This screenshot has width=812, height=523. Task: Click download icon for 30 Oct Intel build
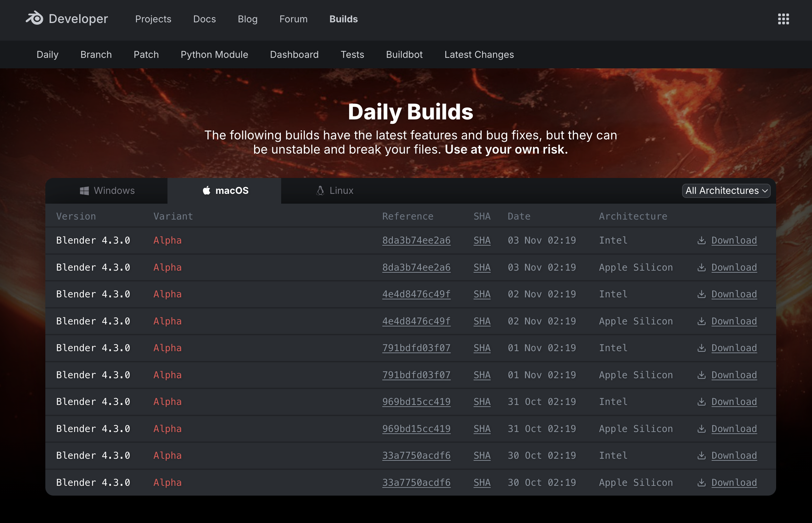[701, 456]
